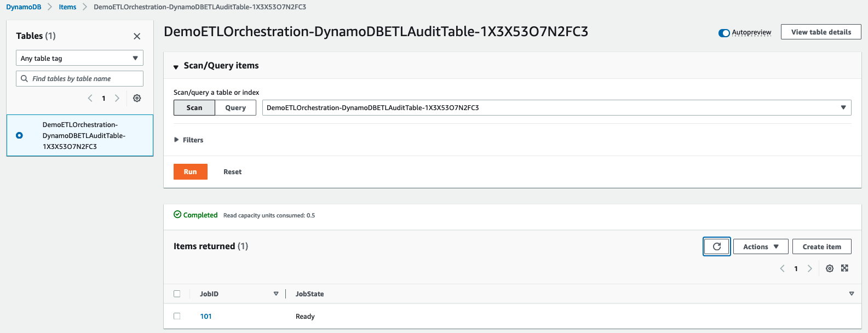Viewport: 868px width, 333px height.
Task: Open the Any table tag dropdown
Action: point(79,58)
